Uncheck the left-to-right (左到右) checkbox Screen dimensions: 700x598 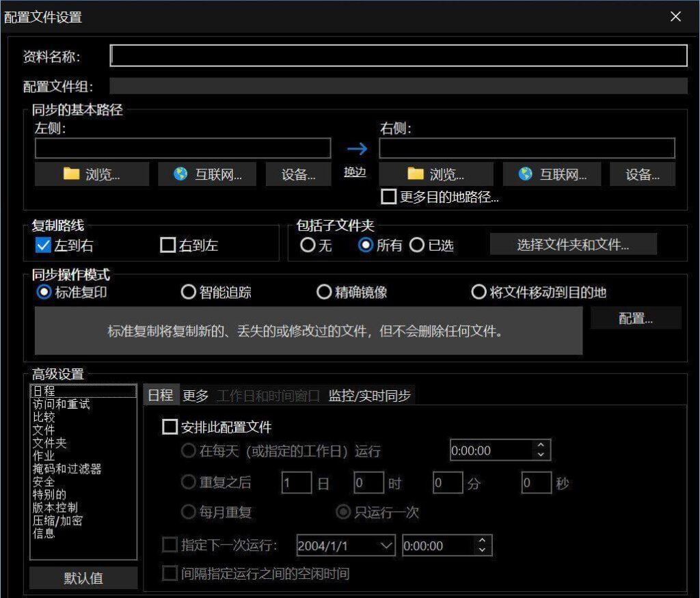[x=43, y=245]
